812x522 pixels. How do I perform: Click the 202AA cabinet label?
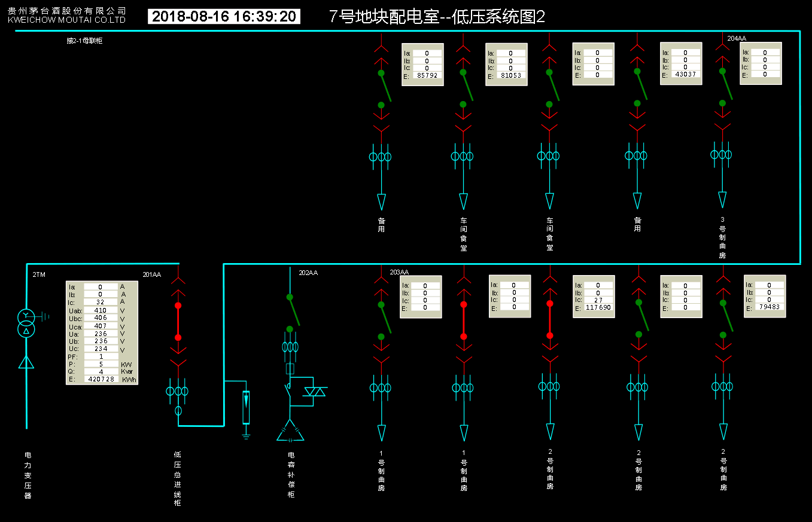tap(308, 273)
